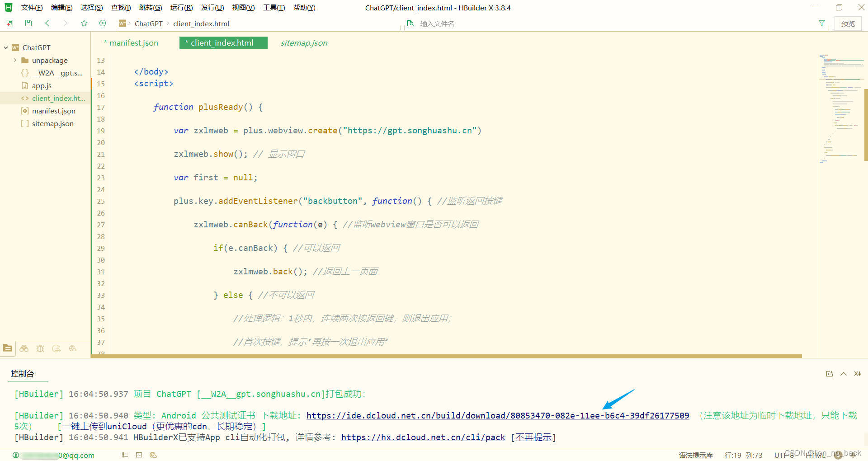
Task: Open the ide.dcloud.net.cn download link
Action: pos(498,415)
